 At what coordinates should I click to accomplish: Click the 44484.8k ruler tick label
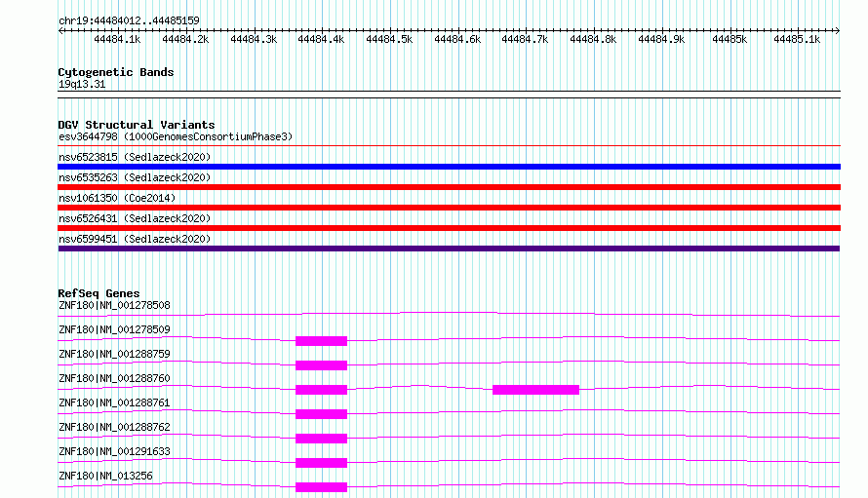pos(593,39)
